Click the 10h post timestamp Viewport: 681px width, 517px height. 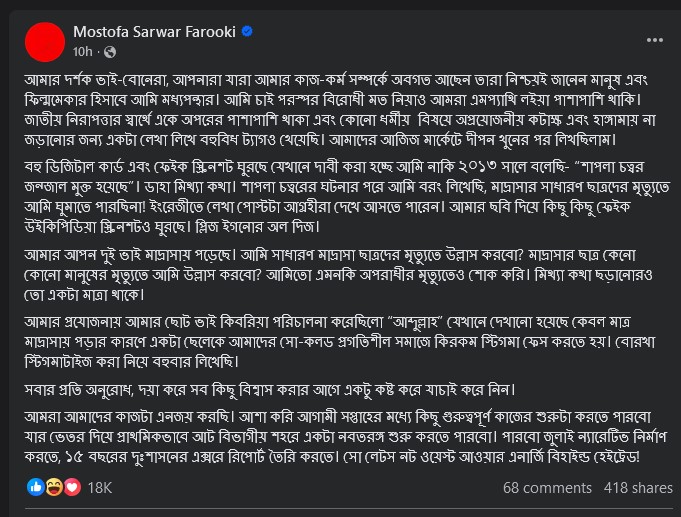click(x=83, y=52)
